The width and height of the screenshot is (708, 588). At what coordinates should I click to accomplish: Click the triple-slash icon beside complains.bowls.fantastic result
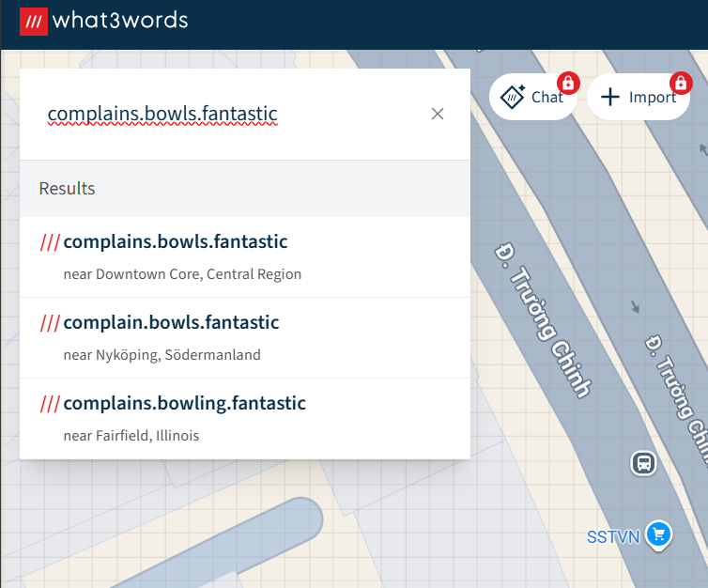[50, 242]
